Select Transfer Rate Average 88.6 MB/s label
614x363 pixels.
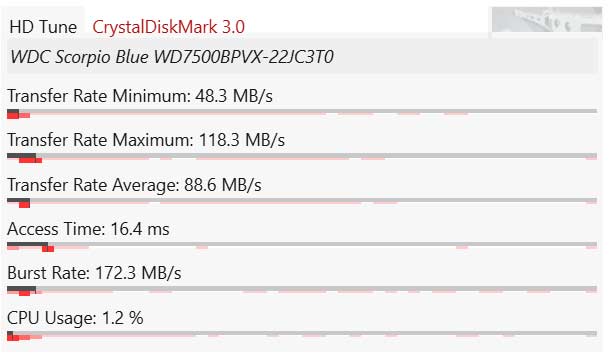pyautogui.click(x=134, y=185)
